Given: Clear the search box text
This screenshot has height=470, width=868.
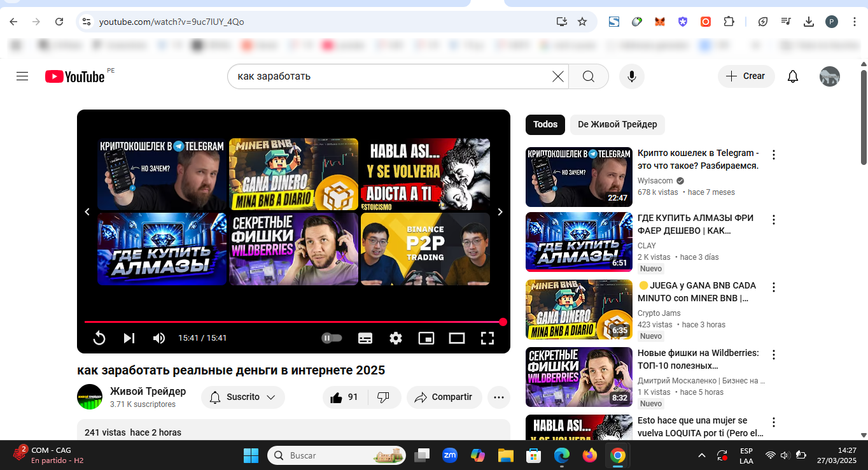Looking at the screenshot, I should click(x=558, y=76).
